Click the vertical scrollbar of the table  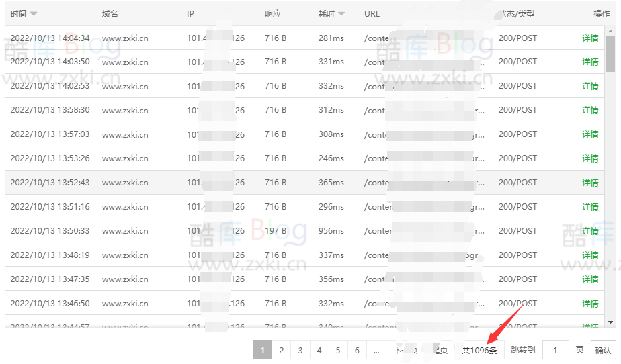point(610,54)
